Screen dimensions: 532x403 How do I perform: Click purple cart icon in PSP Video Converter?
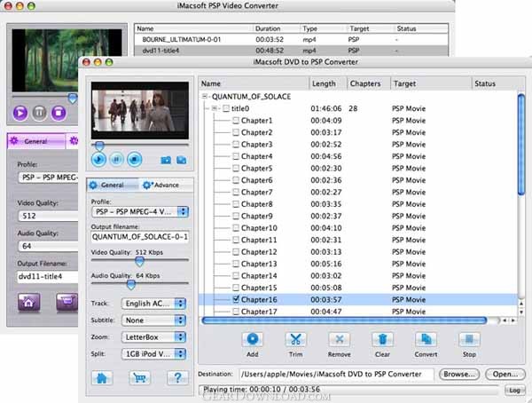pyautogui.click(x=66, y=303)
